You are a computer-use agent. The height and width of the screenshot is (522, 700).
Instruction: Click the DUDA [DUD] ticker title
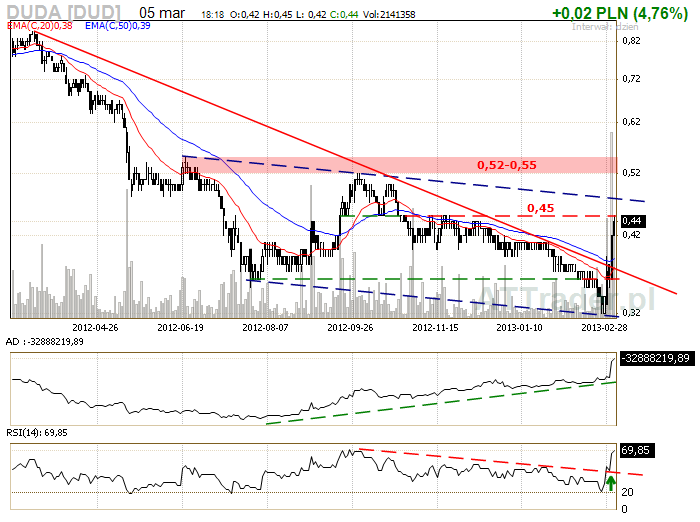(x=64, y=12)
